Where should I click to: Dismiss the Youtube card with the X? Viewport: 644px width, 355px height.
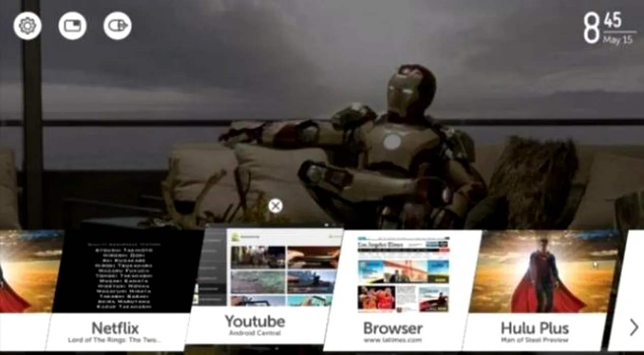(x=275, y=206)
